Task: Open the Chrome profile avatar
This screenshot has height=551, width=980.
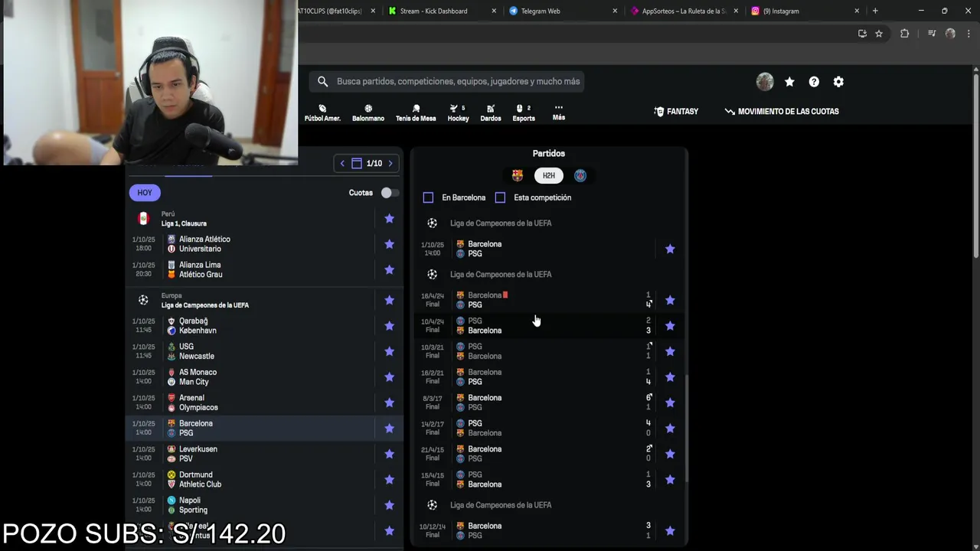Action: [x=950, y=34]
